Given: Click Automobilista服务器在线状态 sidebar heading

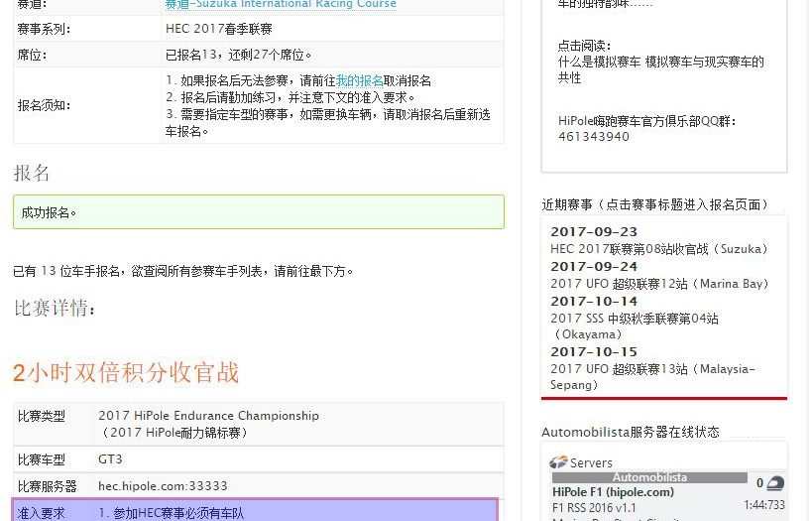Looking at the screenshot, I should (631, 432).
